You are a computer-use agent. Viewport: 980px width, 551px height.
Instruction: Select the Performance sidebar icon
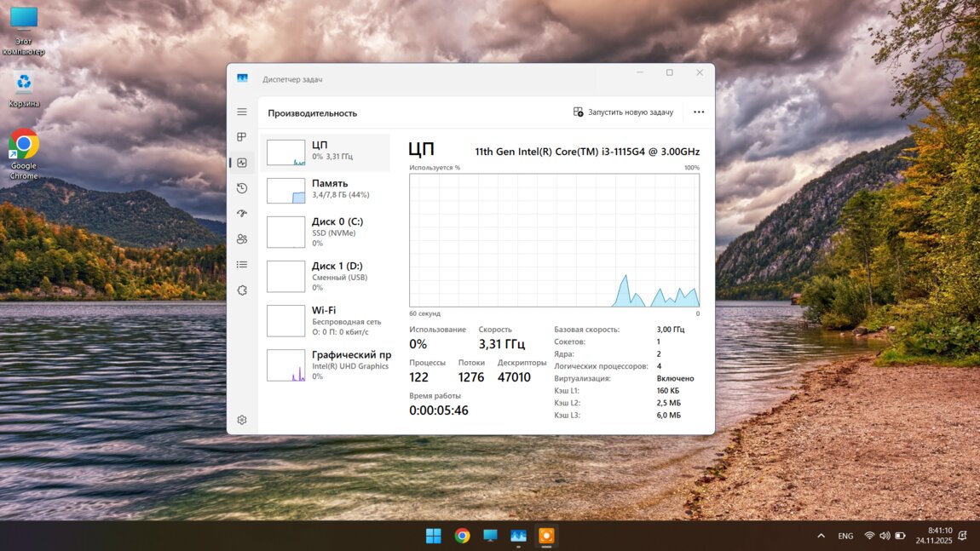point(242,163)
